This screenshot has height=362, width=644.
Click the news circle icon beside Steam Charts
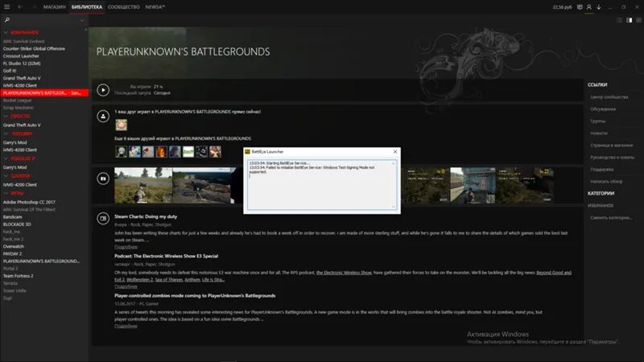coord(103,218)
